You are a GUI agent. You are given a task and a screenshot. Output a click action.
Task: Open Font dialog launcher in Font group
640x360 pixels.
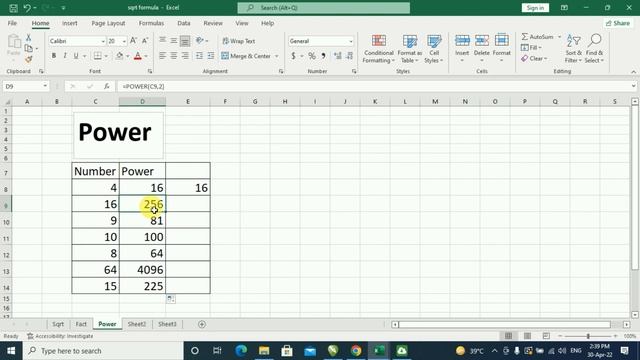[x=150, y=71]
